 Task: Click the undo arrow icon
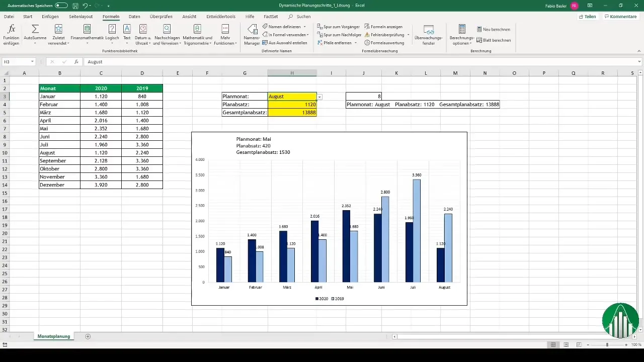pos(85,6)
